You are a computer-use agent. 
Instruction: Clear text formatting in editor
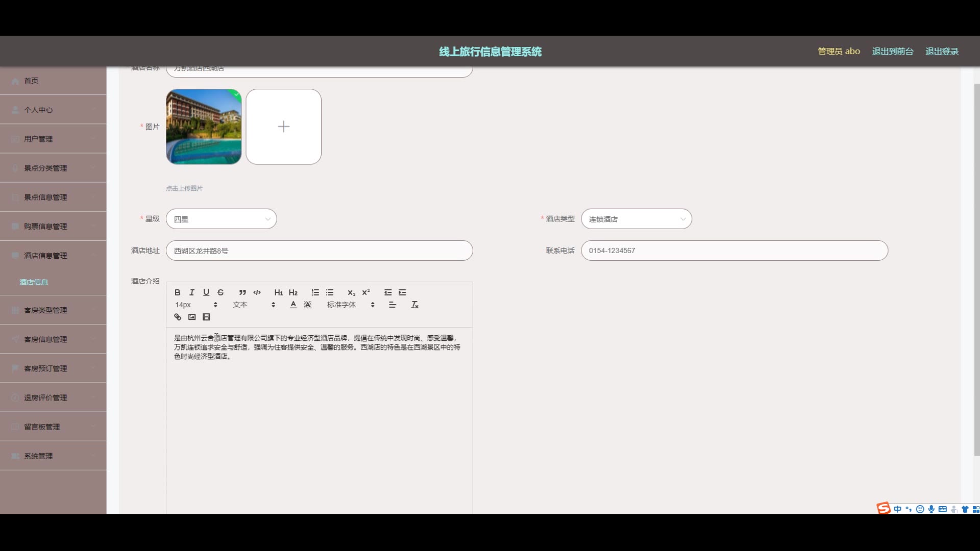tap(415, 305)
